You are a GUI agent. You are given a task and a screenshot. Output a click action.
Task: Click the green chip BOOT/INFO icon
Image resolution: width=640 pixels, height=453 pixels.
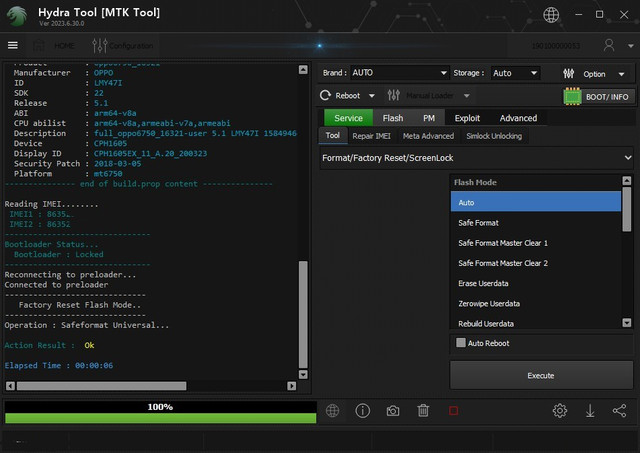[x=572, y=97]
